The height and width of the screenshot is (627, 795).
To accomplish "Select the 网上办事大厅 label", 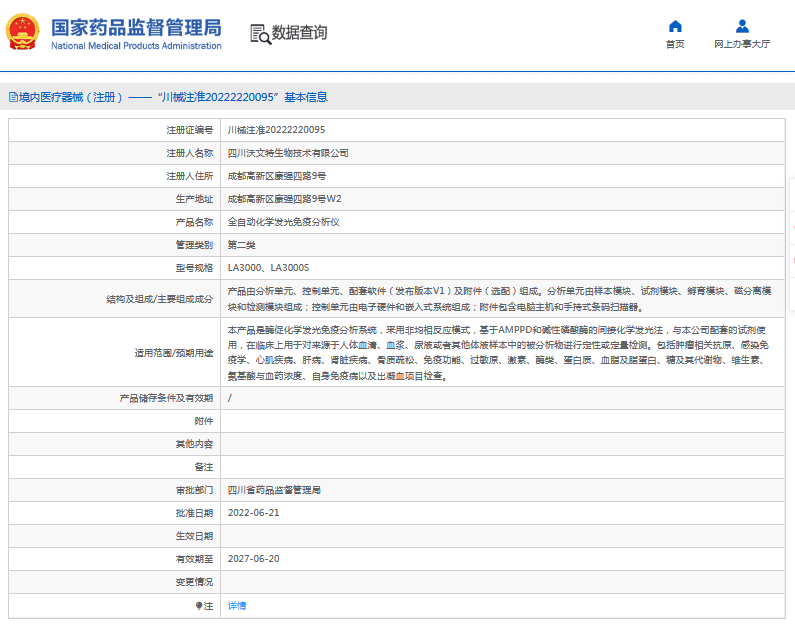I will click(742, 45).
